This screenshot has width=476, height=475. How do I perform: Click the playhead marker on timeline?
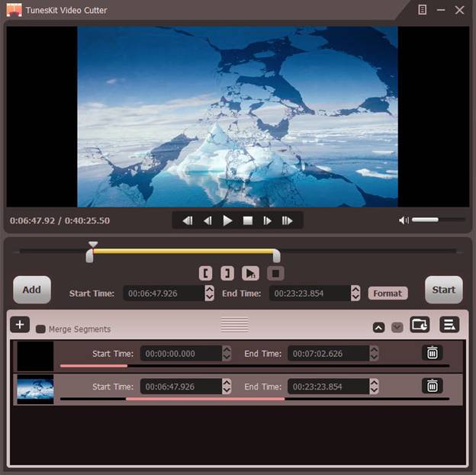pyautogui.click(x=93, y=244)
